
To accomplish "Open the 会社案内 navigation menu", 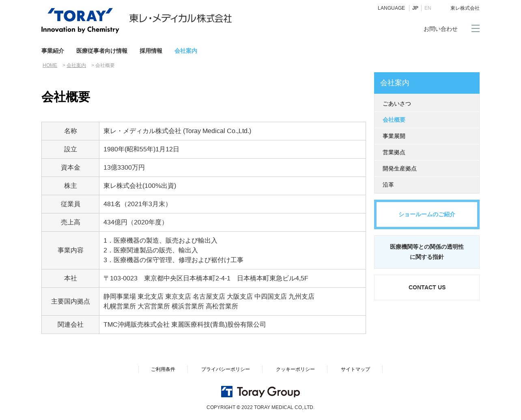I will 186,51.
